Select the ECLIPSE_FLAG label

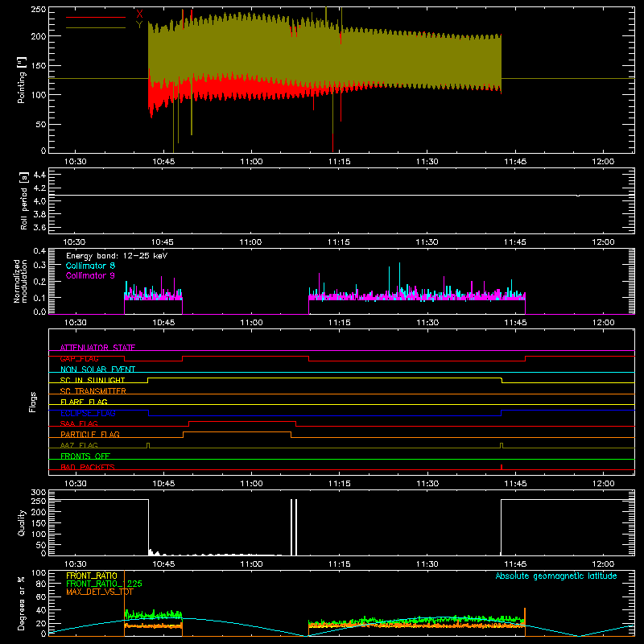coord(88,413)
